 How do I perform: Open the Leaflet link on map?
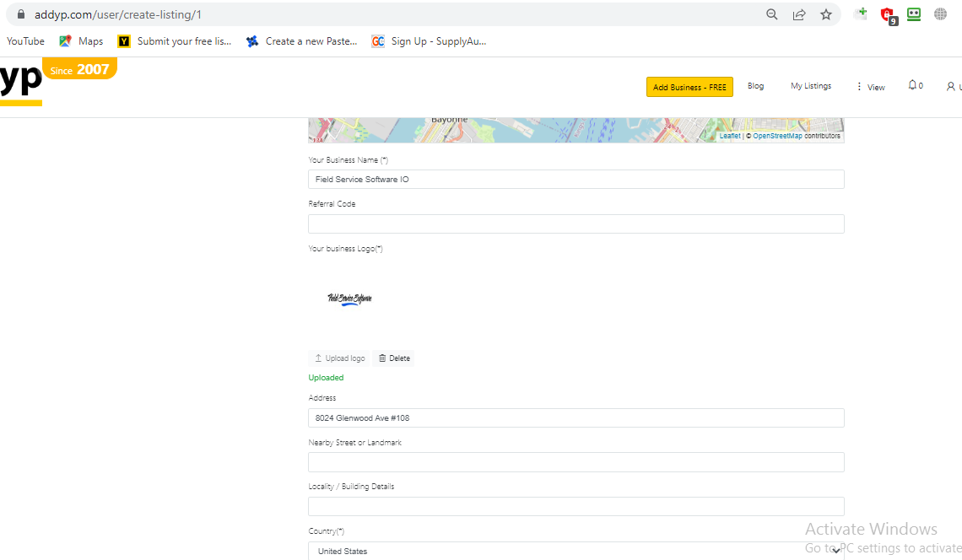click(x=729, y=136)
